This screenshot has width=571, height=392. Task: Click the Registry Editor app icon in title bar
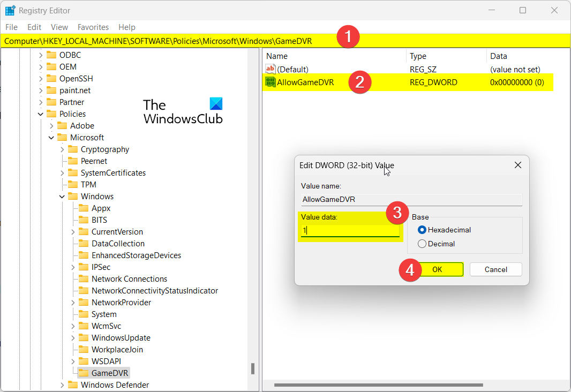pyautogui.click(x=10, y=11)
